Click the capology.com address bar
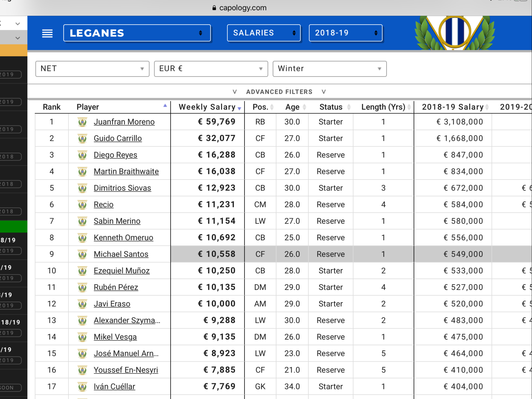Screen dimensions: 532x399 tap(239, 8)
